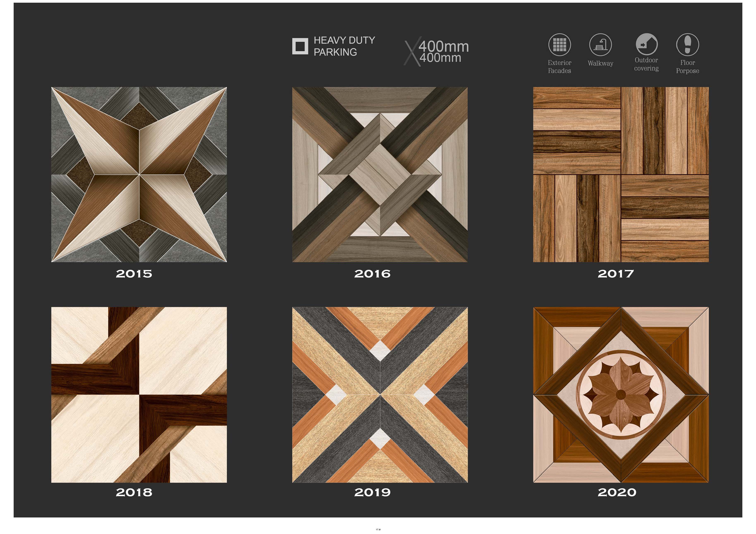Click the 2019 label text
756x534 pixels.
coord(372,492)
